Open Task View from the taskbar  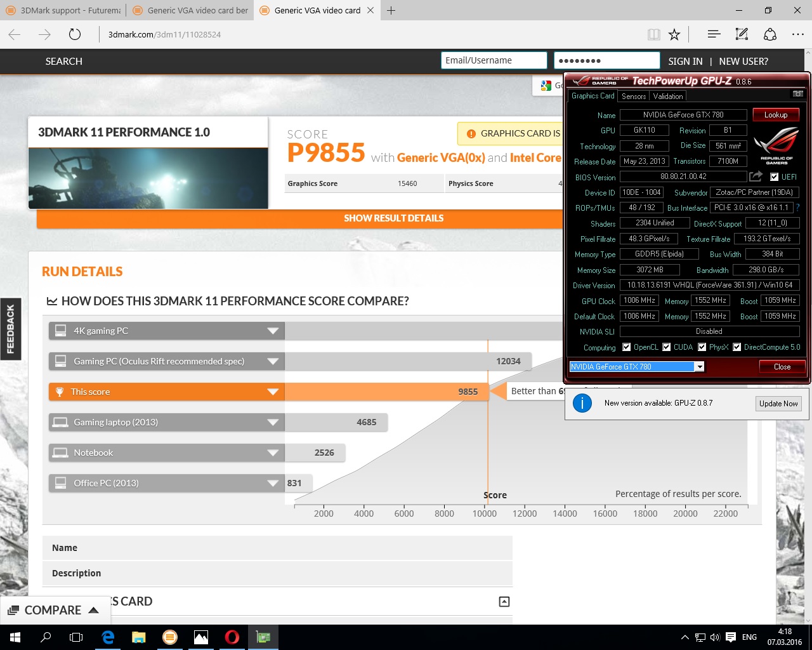click(76, 637)
